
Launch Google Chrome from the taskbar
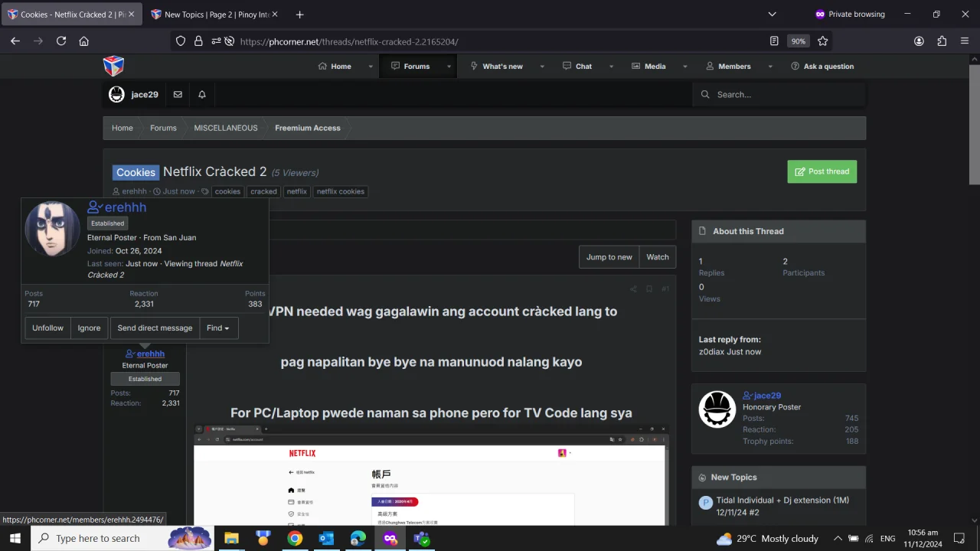295,538
